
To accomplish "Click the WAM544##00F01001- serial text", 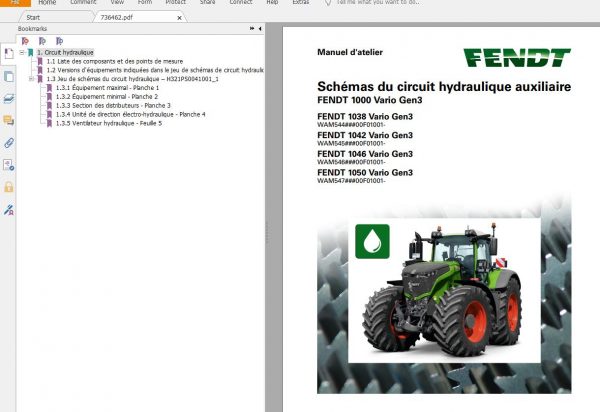I will (x=351, y=125).
